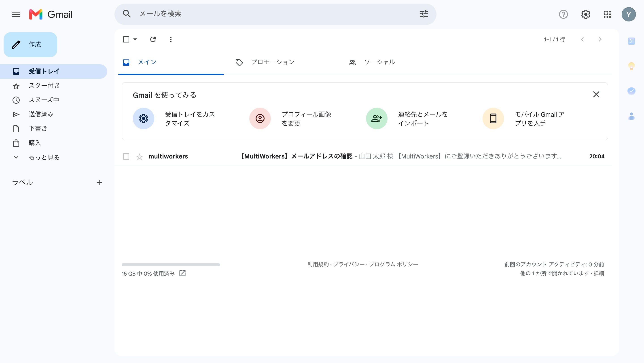Click the メールを検索 search field
The height and width of the screenshot is (363, 644).
[275, 14]
